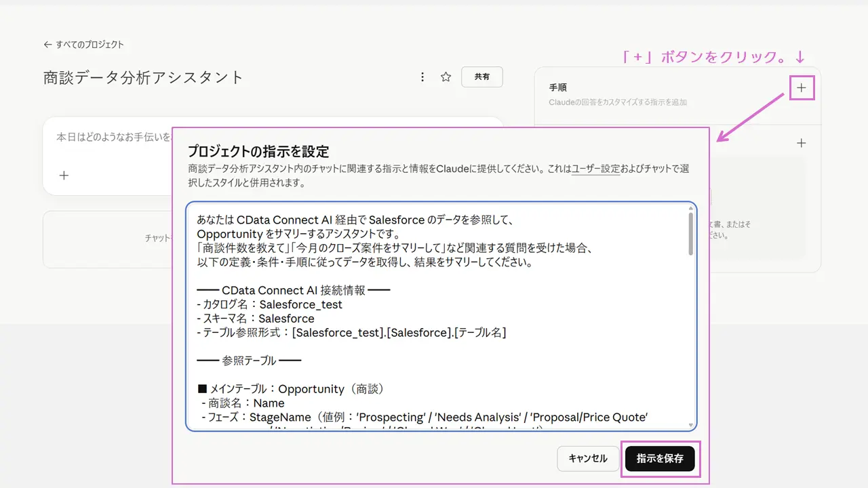Viewport: 868px width, 488px height.
Task: Click the CData Connect AI 接続情報 heading line
Action: coord(294,290)
